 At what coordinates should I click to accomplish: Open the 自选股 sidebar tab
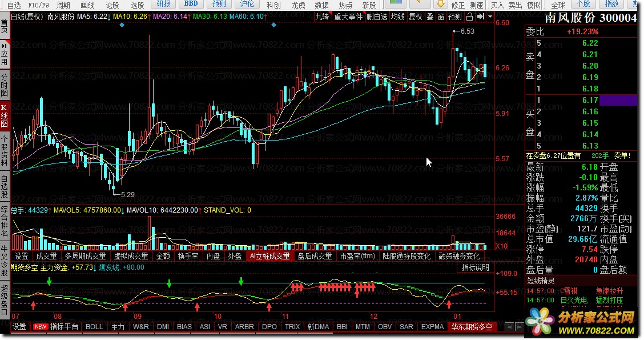coord(5,187)
